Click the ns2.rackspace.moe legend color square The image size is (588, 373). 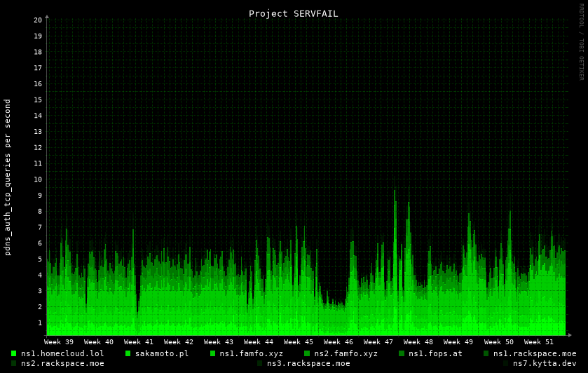click(13, 363)
